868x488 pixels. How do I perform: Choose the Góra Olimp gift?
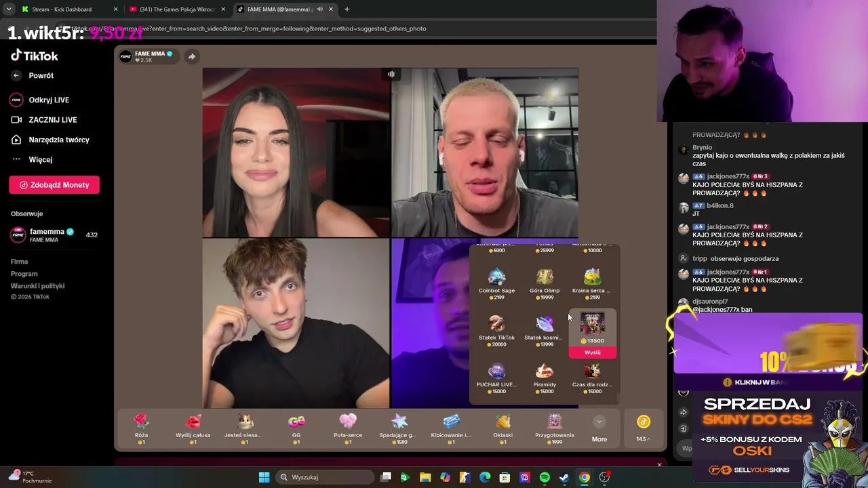point(545,284)
